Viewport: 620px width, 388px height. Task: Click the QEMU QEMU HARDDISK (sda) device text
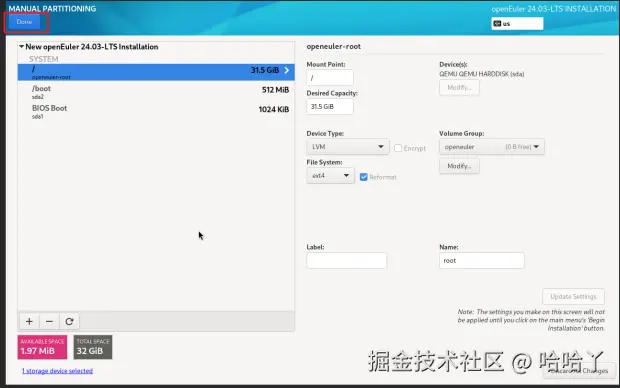(482, 74)
